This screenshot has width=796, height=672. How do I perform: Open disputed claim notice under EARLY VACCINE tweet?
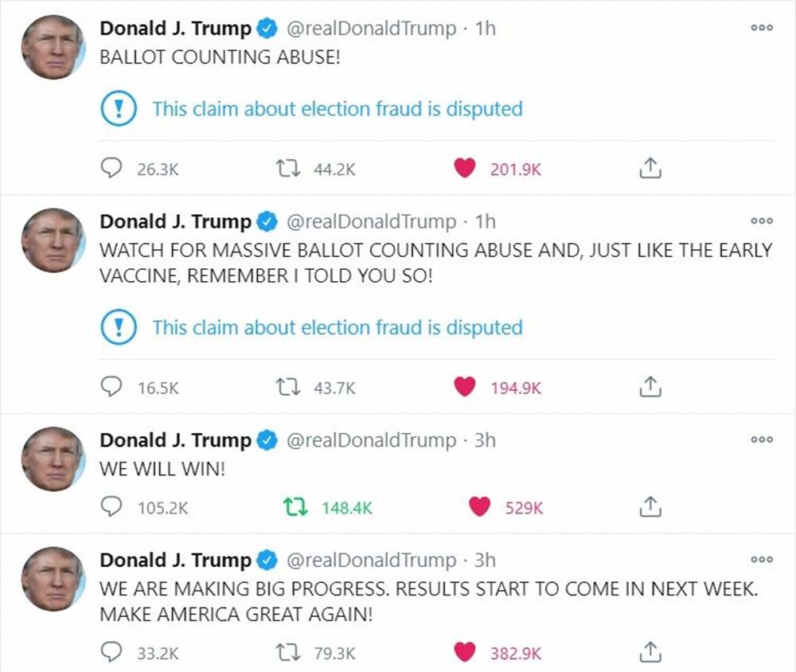click(337, 327)
